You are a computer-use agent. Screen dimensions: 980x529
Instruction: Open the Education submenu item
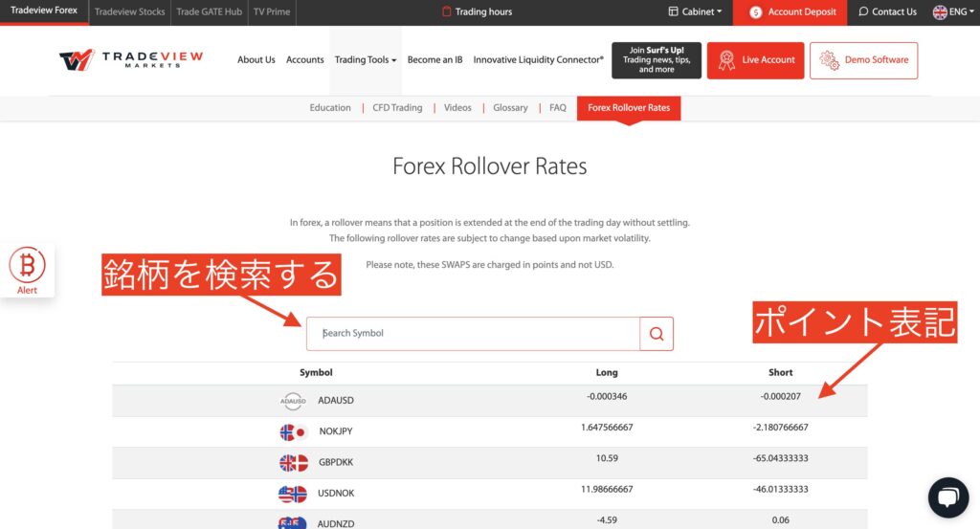point(330,107)
